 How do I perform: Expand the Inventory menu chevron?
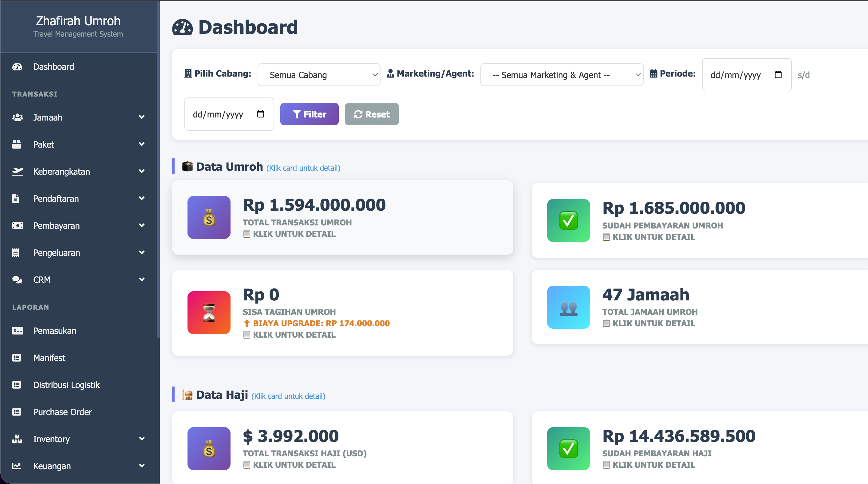[x=142, y=439]
